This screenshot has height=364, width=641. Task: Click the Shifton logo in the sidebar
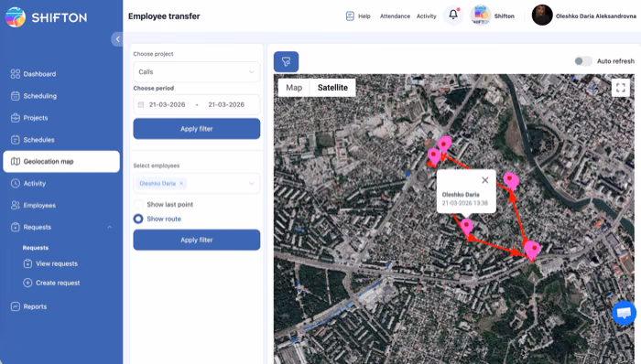coord(46,17)
